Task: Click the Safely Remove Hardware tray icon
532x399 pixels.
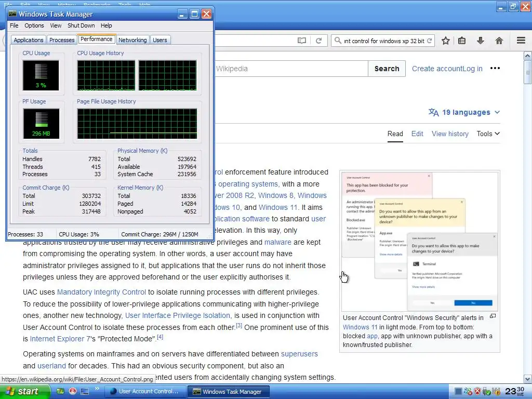Action: (x=486, y=392)
